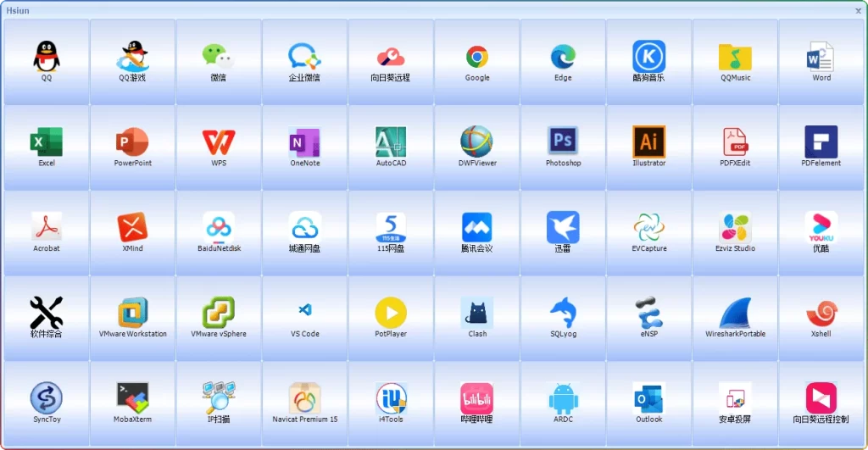Launch 哔哩哔哩 bilibili
868x450 pixels.
coord(476,403)
